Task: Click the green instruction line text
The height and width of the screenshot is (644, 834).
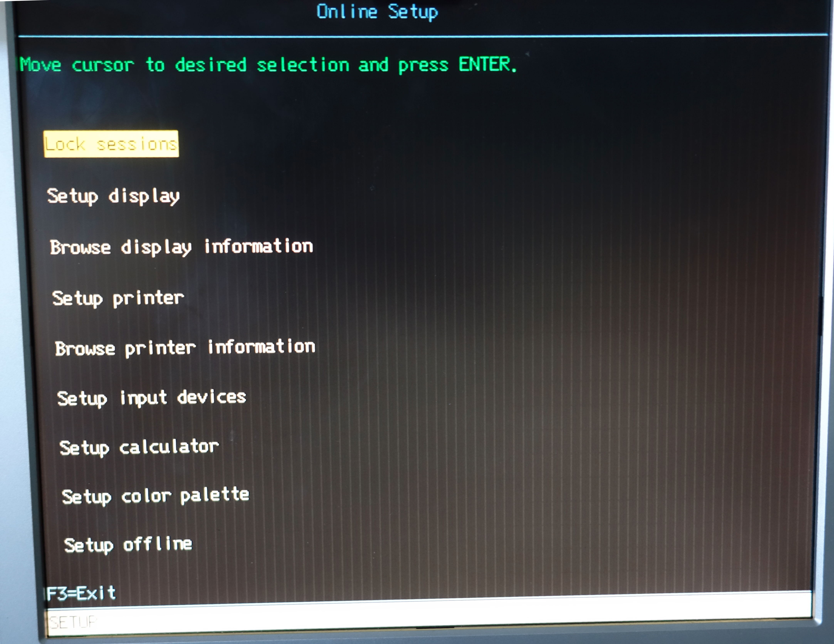Action: tap(268, 65)
